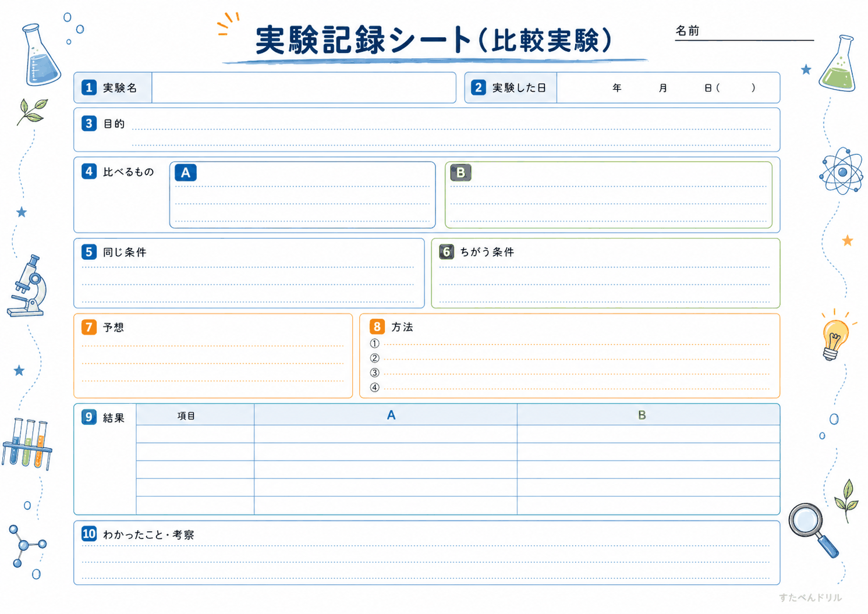Click the 方法 label

[402, 327]
